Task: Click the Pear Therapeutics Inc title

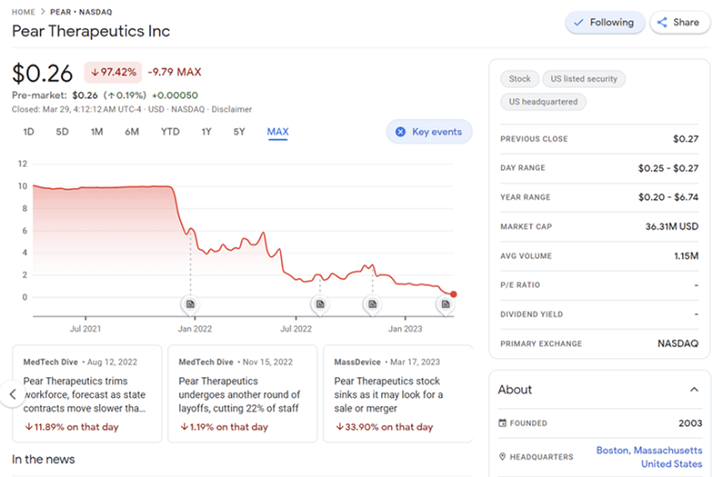Action: 91,31
